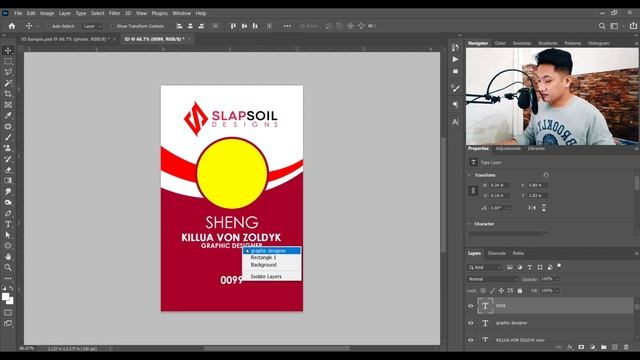Open the blend mode Normal dropdown
The width and height of the screenshot is (640, 360).
click(493, 279)
